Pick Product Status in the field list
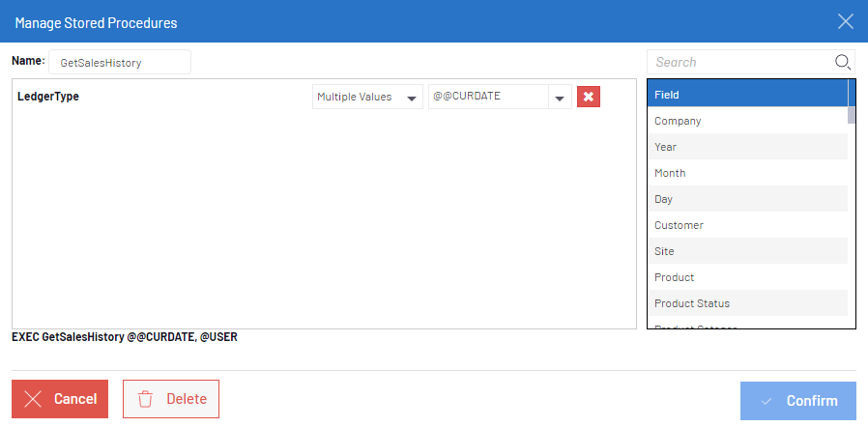 pos(746,303)
